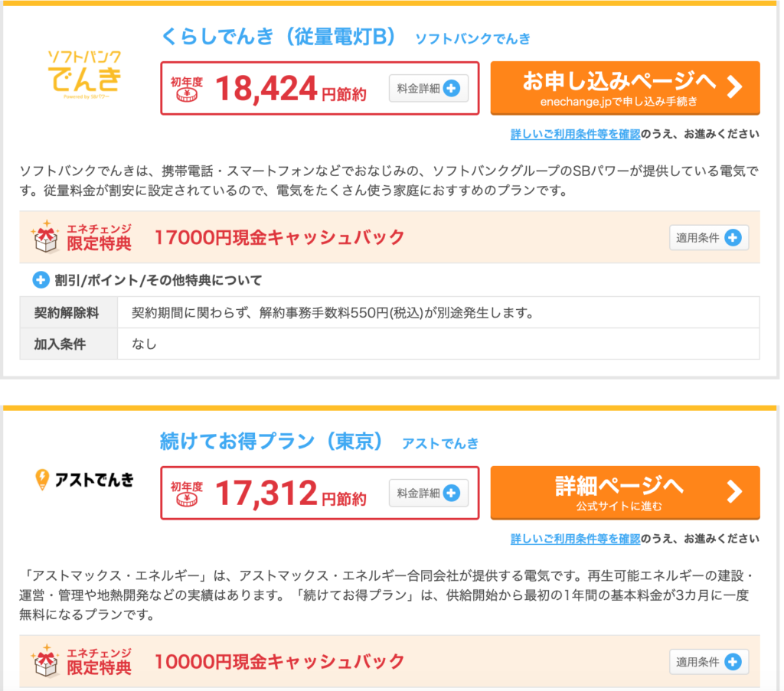Click the arrow chevron on お申し込みページへ
Viewport: 784px width, 691px height.
point(734,87)
